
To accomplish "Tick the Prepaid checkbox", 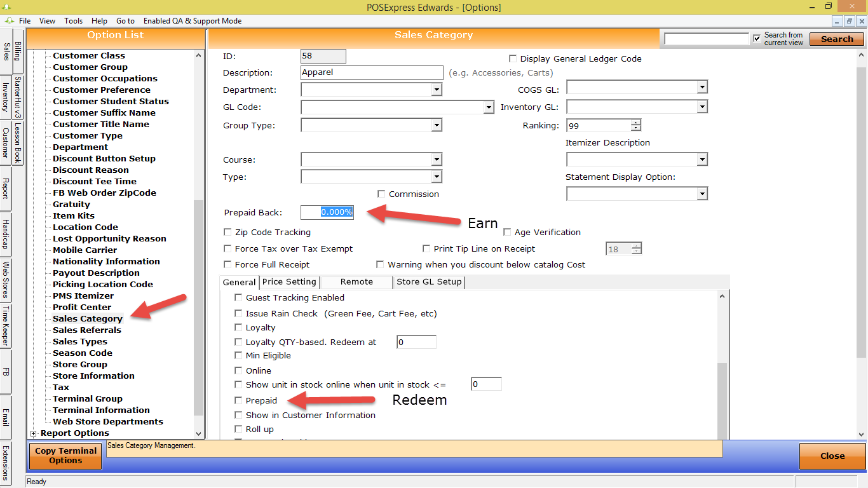I will click(x=238, y=400).
